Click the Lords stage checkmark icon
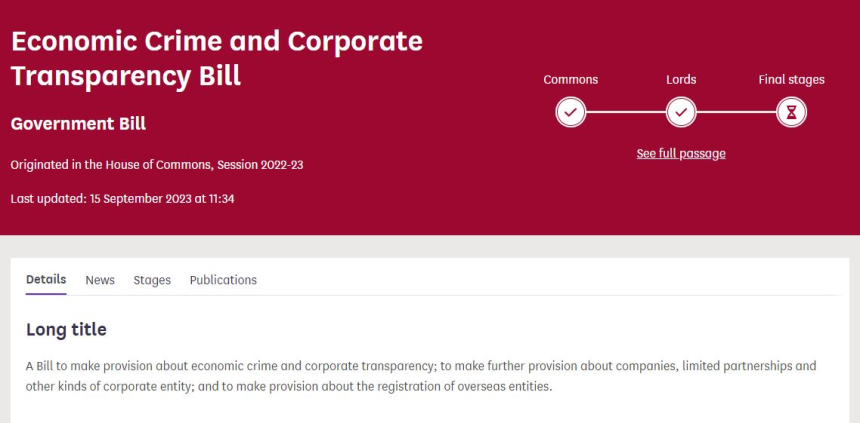 tap(681, 112)
